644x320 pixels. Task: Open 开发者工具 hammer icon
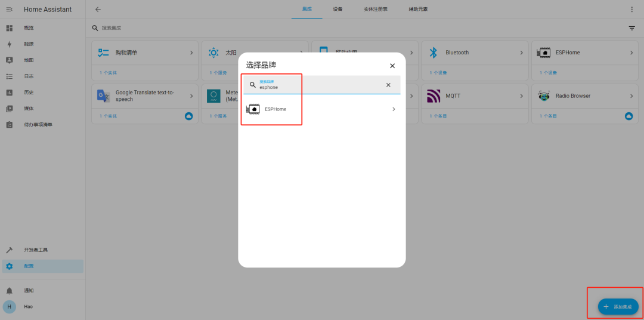pyautogui.click(x=10, y=250)
